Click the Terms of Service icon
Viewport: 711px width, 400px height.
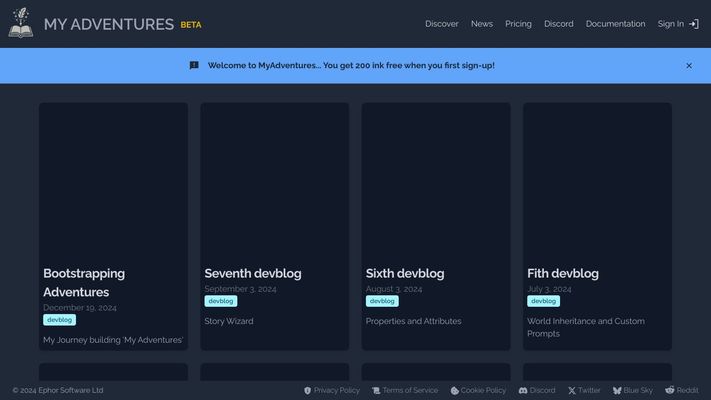pyautogui.click(x=376, y=391)
